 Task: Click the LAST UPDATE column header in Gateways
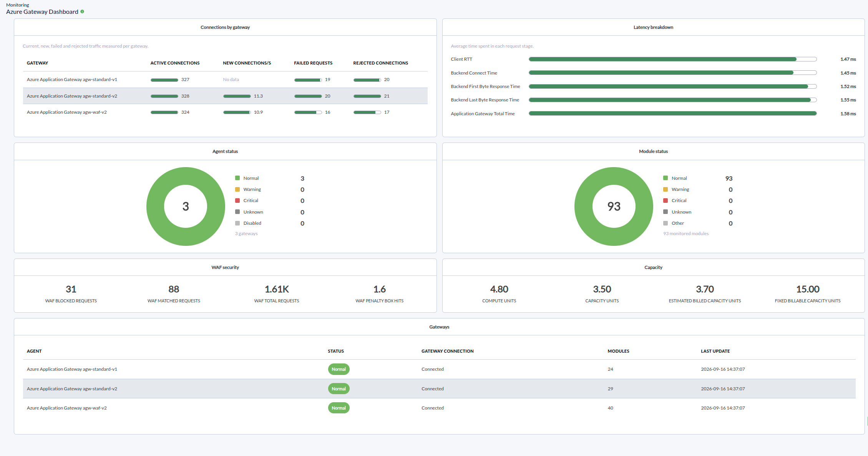click(715, 351)
